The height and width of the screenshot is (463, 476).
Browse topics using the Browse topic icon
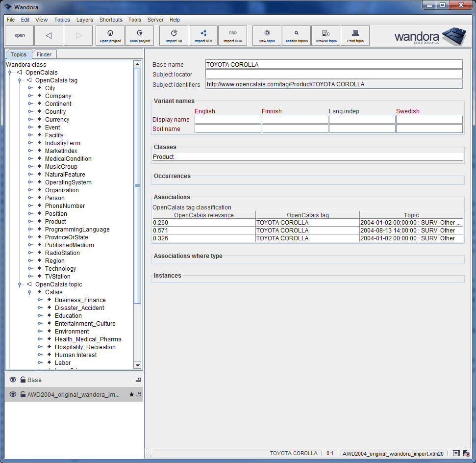point(326,35)
